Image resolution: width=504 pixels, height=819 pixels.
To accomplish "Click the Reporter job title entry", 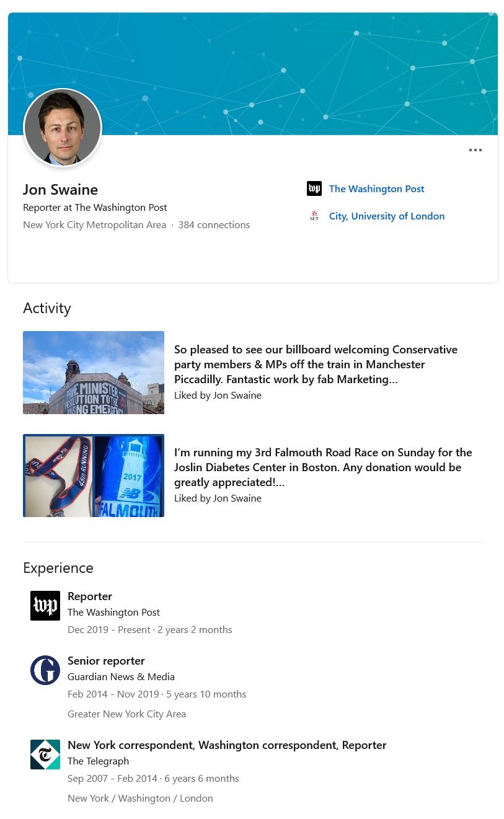I will (x=90, y=596).
